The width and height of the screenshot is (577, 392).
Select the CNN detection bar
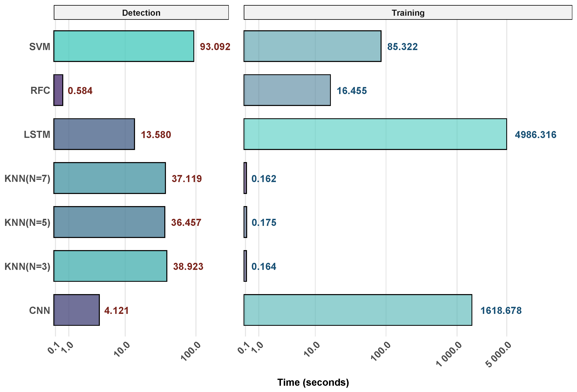[76, 310]
